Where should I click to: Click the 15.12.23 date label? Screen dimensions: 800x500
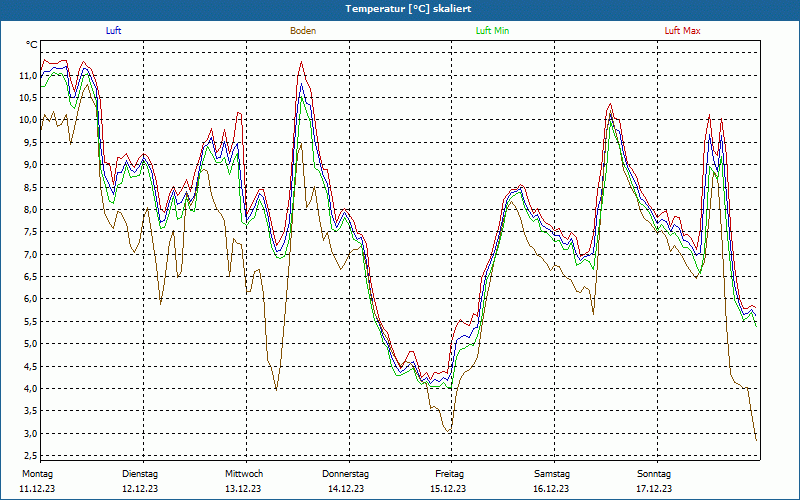[448, 489]
